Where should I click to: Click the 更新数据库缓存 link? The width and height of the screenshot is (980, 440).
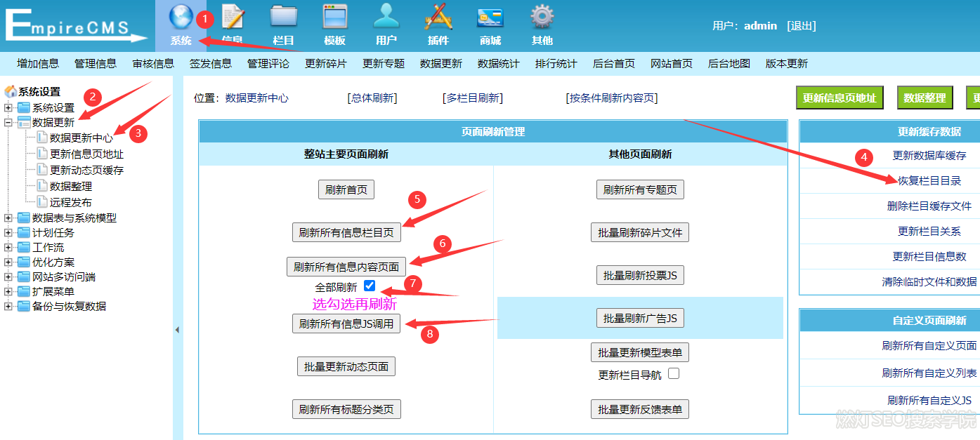[x=929, y=155]
